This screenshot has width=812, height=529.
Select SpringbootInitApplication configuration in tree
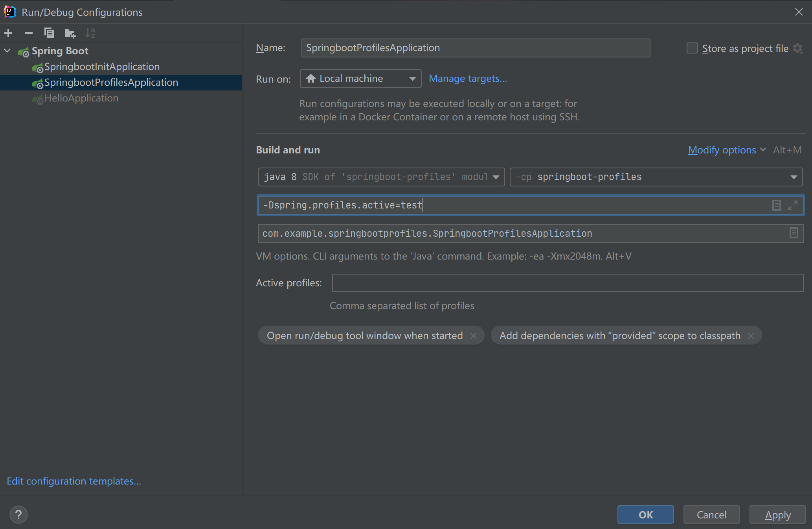pos(102,66)
